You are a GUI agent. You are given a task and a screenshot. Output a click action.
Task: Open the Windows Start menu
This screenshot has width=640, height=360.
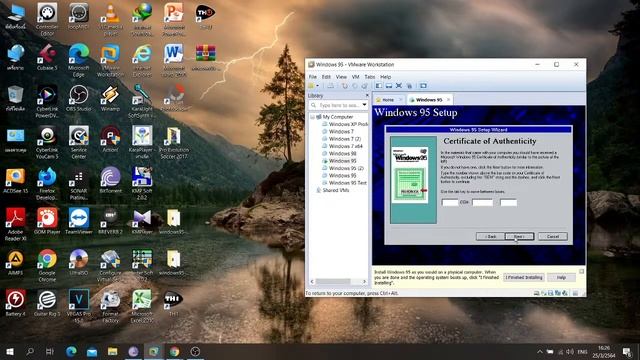[10, 351]
